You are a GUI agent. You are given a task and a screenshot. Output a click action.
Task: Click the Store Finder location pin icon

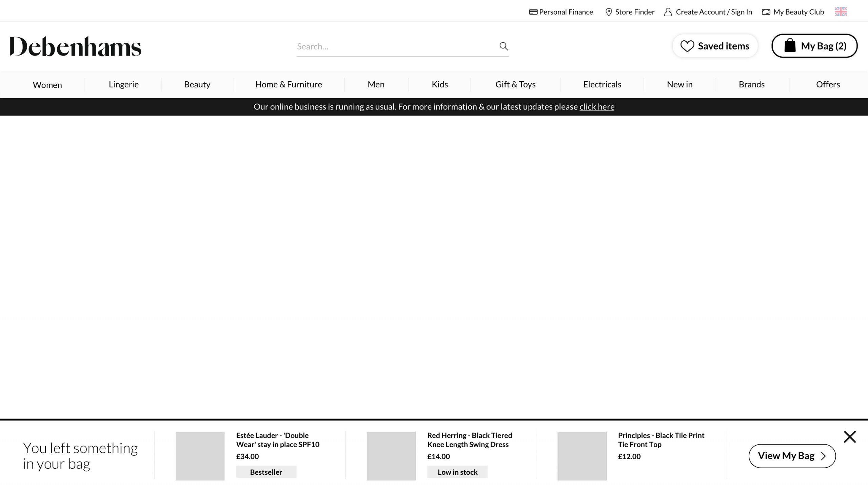pos(609,12)
